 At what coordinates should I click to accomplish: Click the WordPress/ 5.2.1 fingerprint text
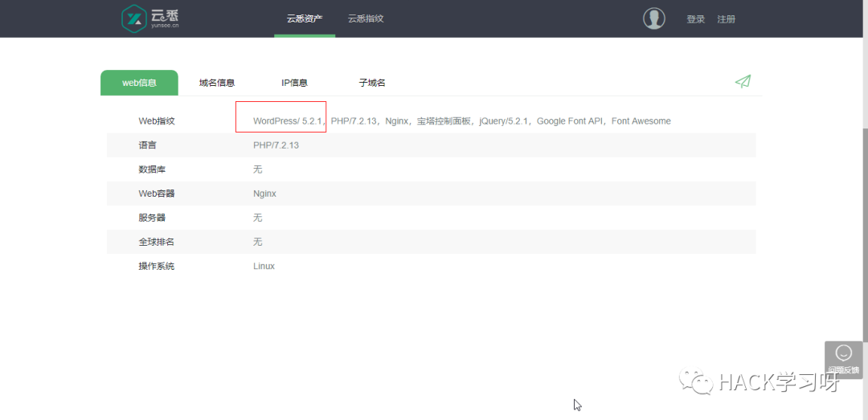pos(288,120)
